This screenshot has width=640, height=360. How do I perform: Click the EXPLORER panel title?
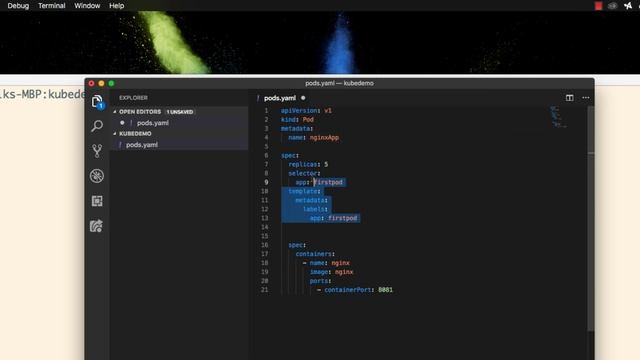click(133, 98)
